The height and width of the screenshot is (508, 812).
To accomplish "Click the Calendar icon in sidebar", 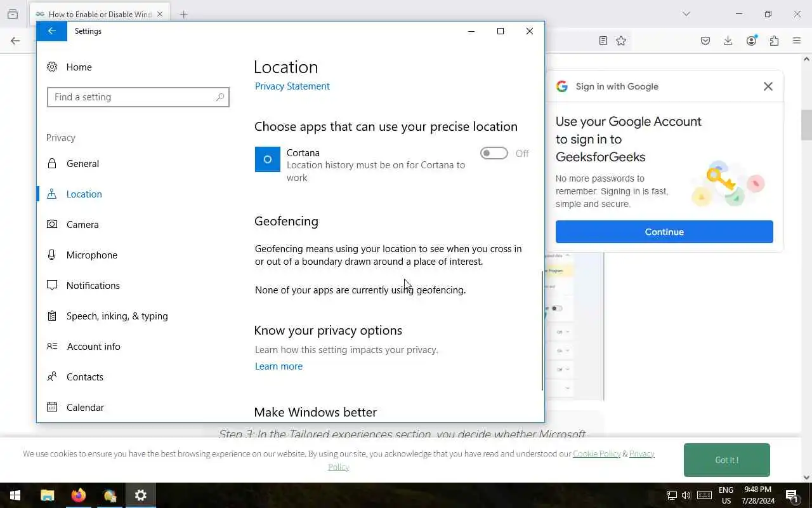I will [x=52, y=407].
